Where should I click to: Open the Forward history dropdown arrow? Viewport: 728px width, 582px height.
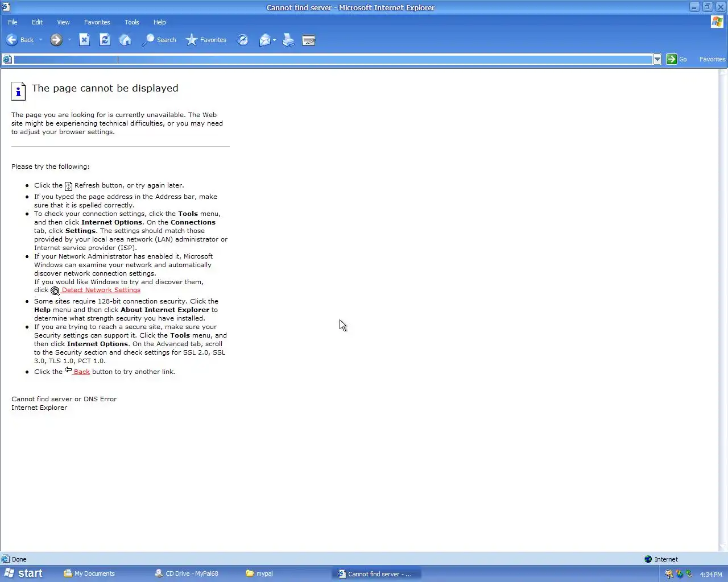coord(69,40)
